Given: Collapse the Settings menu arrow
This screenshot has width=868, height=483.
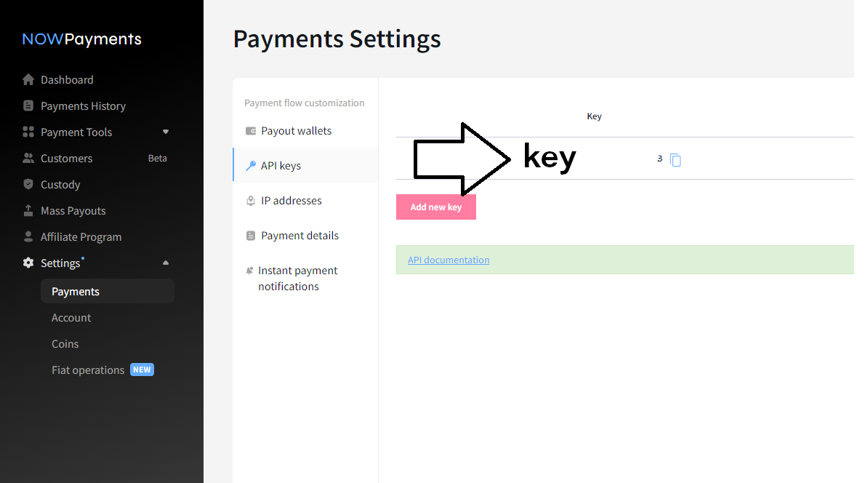Looking at the screenshot, I should coord(165,263).
